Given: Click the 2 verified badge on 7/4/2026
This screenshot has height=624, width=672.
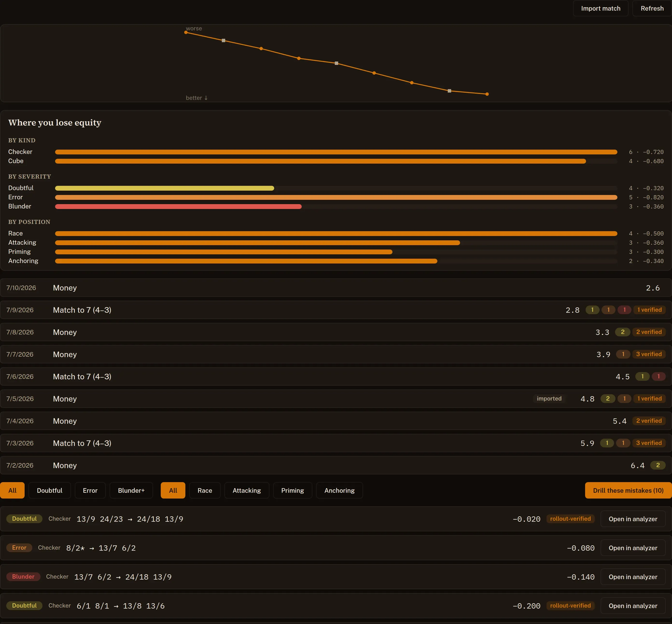Looking at the screenshot, I should [x=649, y=421].
